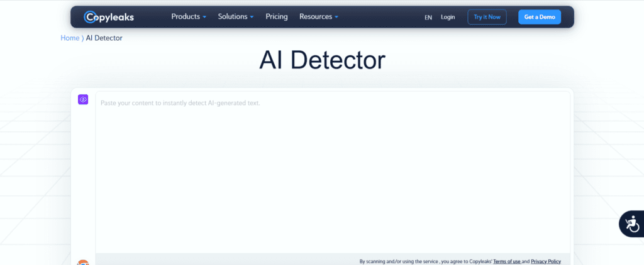Open the accessibility widget
Screen dimensions: 644x265
[x=633, y=224]
